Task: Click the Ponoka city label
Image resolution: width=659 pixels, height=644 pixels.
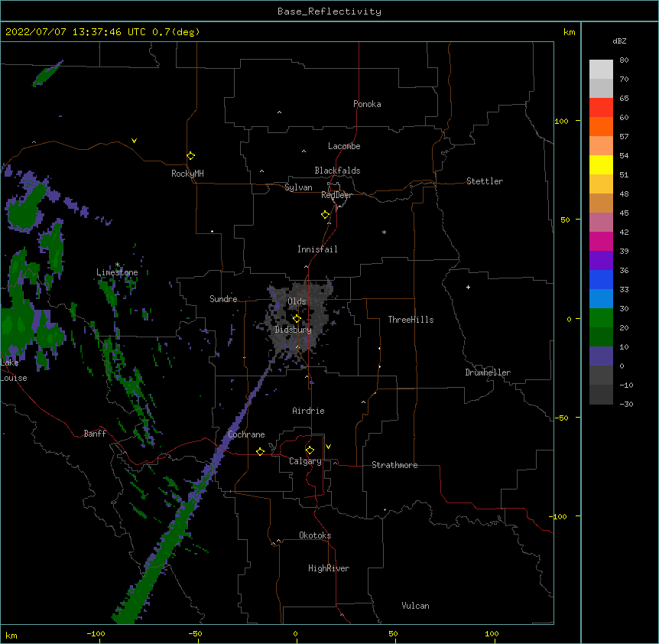Action: tap(367, 104)
